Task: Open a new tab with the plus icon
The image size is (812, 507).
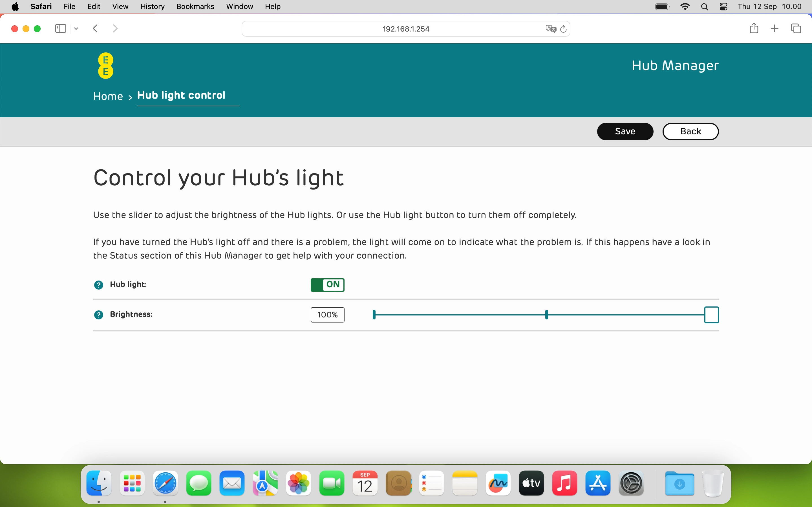Action: [x=775, y=28]
